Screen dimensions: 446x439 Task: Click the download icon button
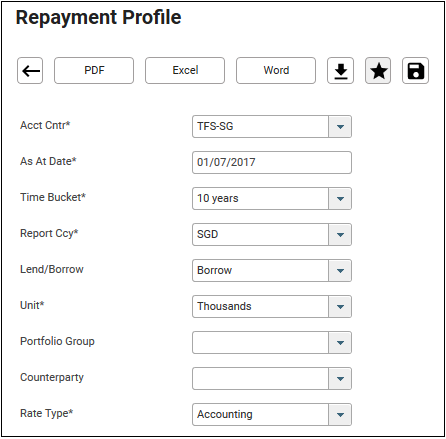point(340,71)
